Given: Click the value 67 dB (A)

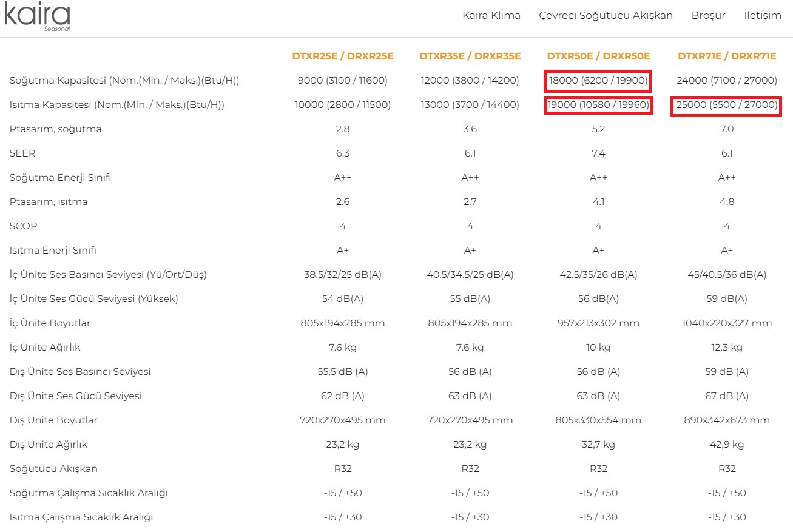Looking at the screenshot, I should tap(727, 396).
